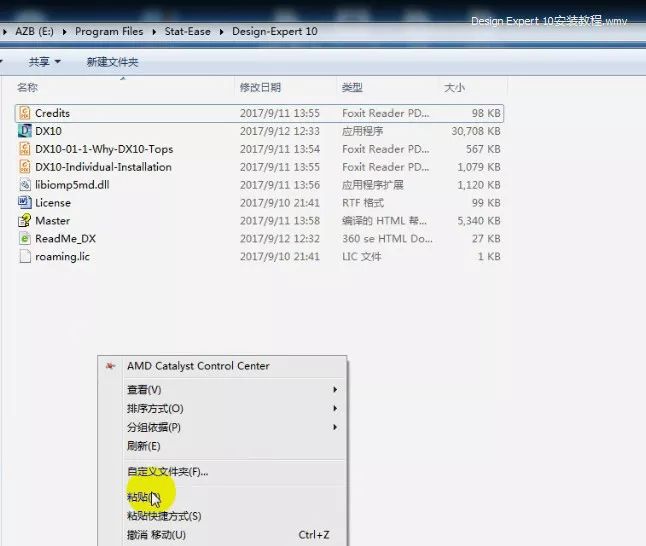Click the date 2017/9/12 12:32
The height and width of the screenshot is (546, 646).
[x=280, y=239]
